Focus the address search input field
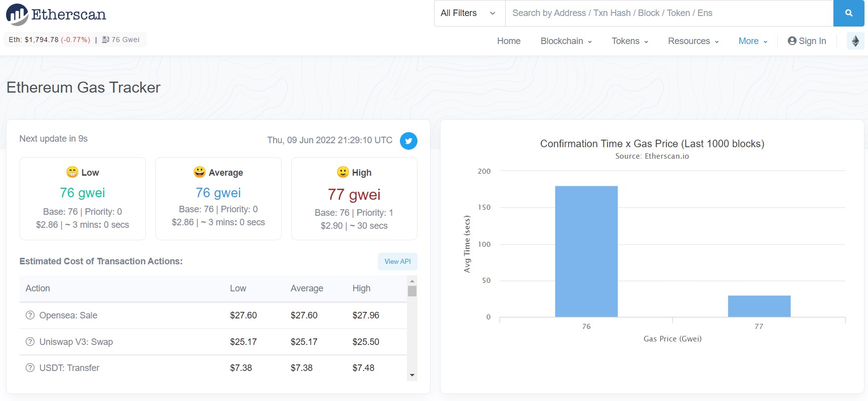Image resolution: width=868 pixels, height=401 pixels. point(669,13)
